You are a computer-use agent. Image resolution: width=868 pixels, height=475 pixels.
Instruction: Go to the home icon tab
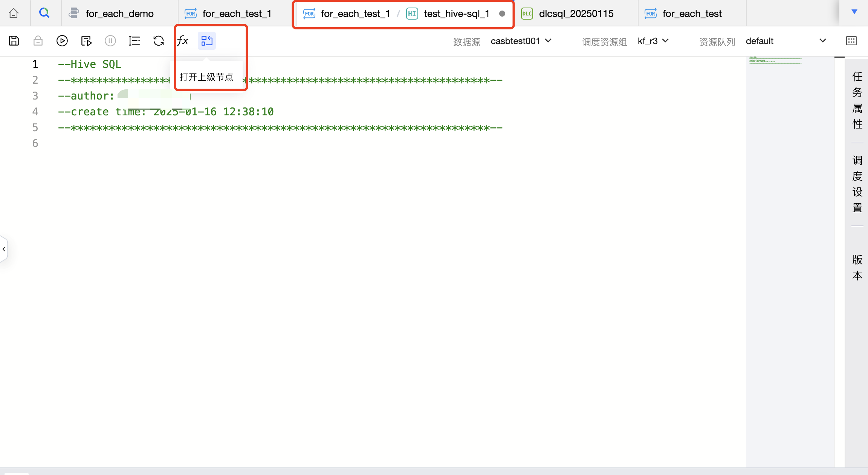click(14, 13)
